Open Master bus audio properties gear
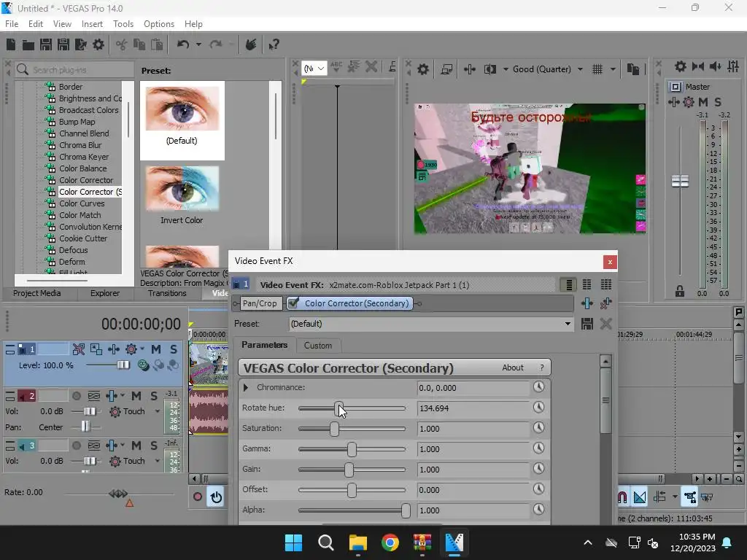747x560 pixels. coord(681,66)
